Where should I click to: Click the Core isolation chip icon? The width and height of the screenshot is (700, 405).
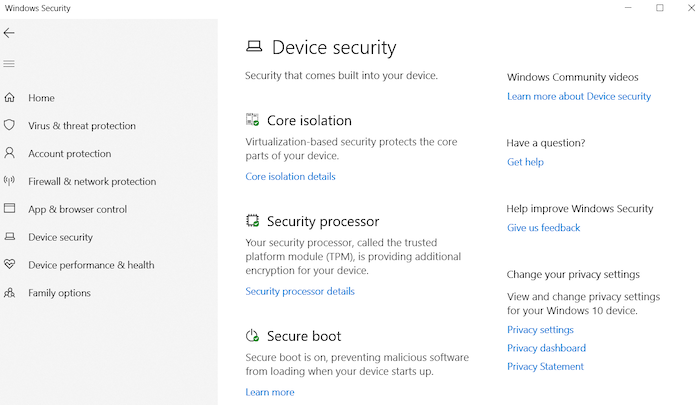[x=252, y=120]
